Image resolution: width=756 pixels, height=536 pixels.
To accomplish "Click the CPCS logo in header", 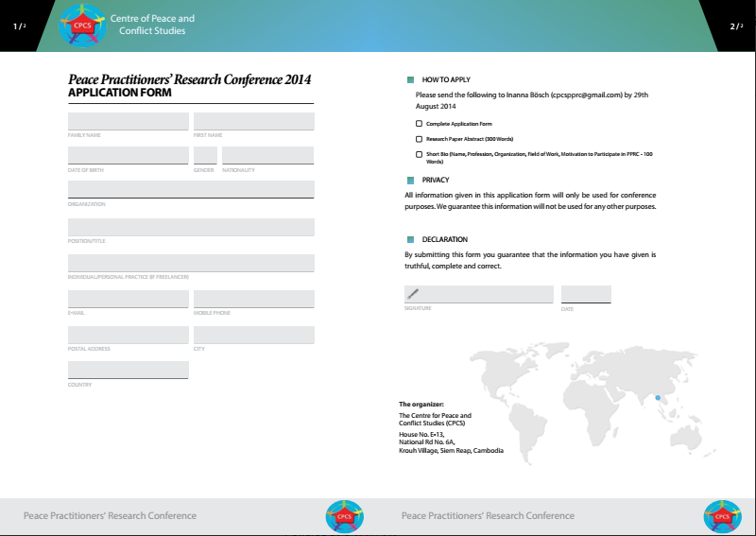I will click(82, 26).
